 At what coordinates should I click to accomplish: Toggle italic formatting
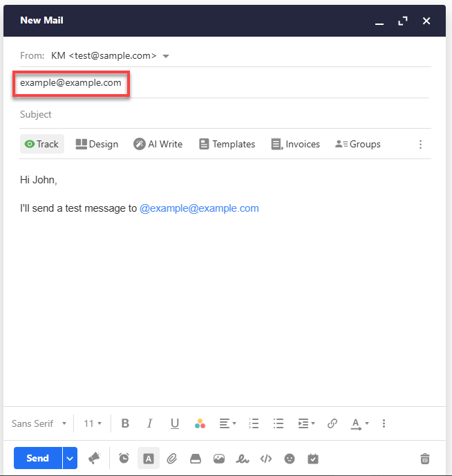pos(150,423)
